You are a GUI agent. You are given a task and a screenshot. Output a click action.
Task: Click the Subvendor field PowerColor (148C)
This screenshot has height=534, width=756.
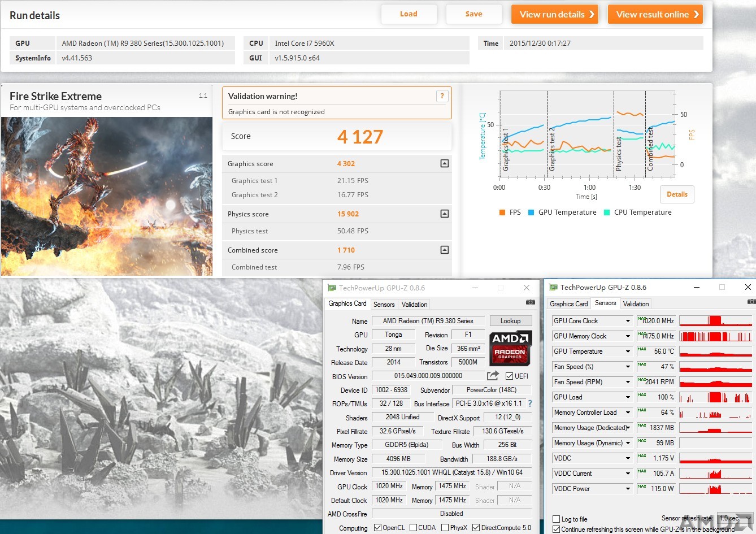pyautogui.click(x=492, y=390)
